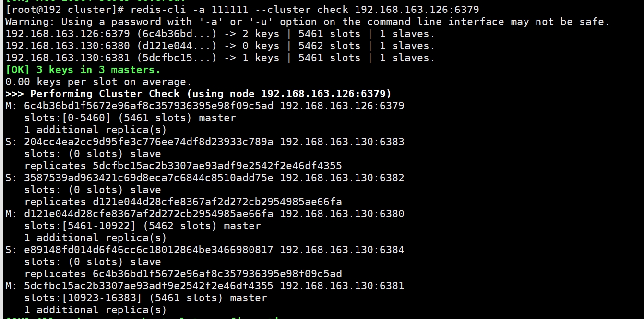The width and height of the screenshot is (644, 319).
Task: Click the "replicates 6c4b36bd..." line
Action: tap(183, 274)
